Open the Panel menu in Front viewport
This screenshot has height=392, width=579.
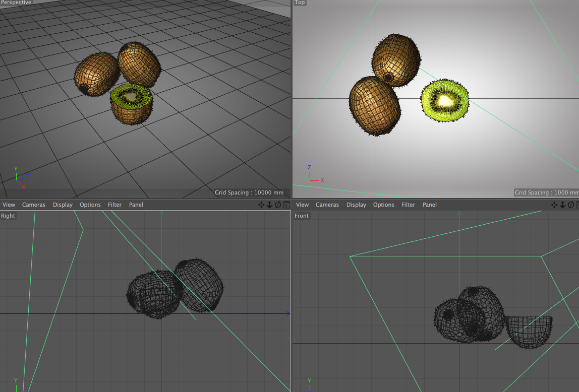pos(429,205)
